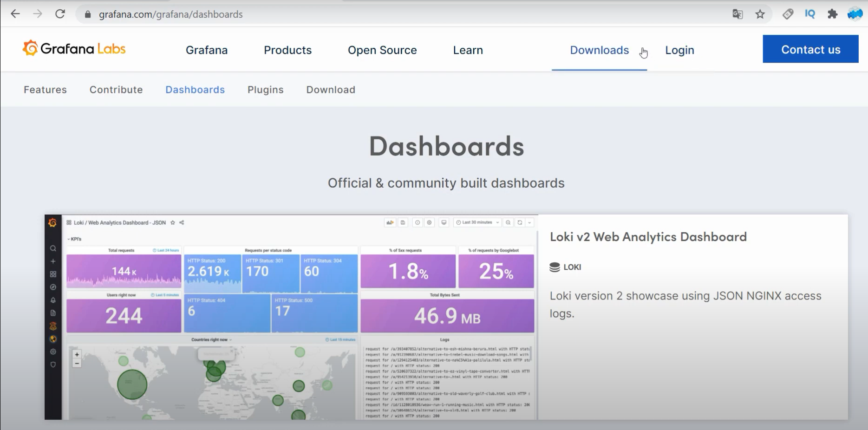This screenshot has width=868, height=430.
Task: Open the Extensions puzzle-piece menu
Action: pyautogui.click(x=832, y=14)
